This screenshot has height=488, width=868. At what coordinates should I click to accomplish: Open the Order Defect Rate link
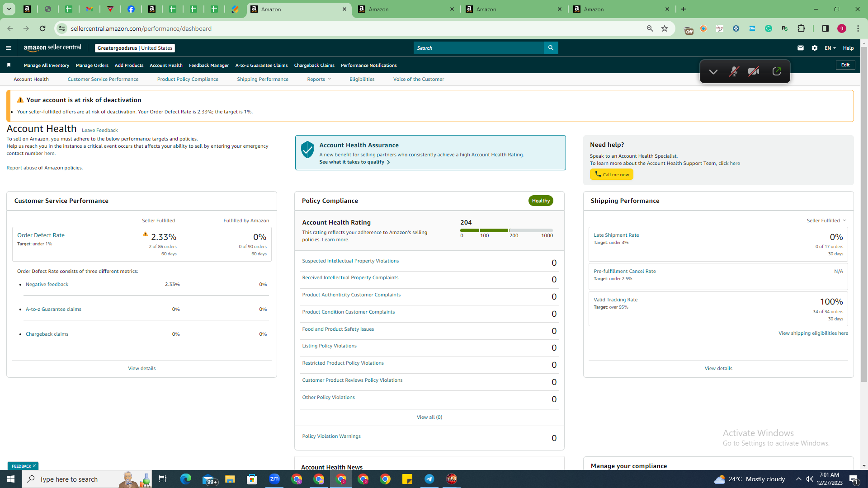[41, 235]
